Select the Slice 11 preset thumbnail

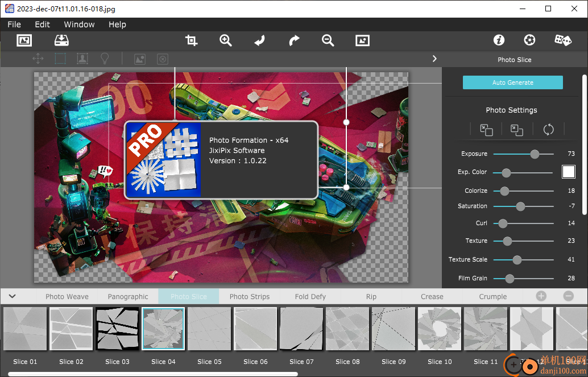point(486,329)
